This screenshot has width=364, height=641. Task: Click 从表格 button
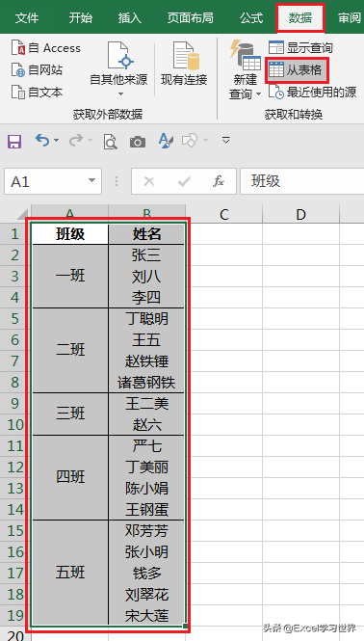(x=297, y=70)
